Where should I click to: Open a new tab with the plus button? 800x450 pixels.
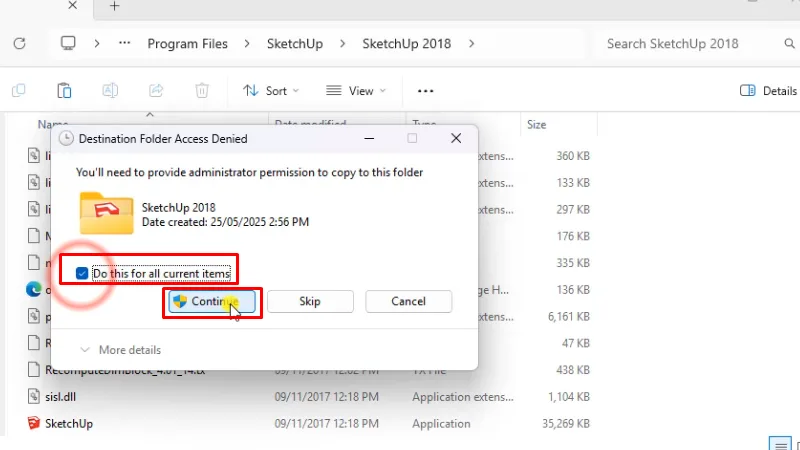point(114,6)
